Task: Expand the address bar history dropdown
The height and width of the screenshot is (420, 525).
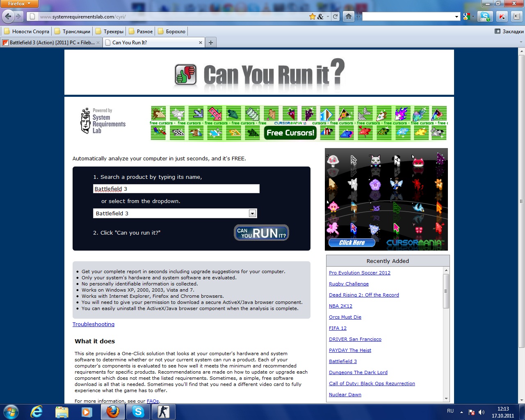Action: coord(328,17)
